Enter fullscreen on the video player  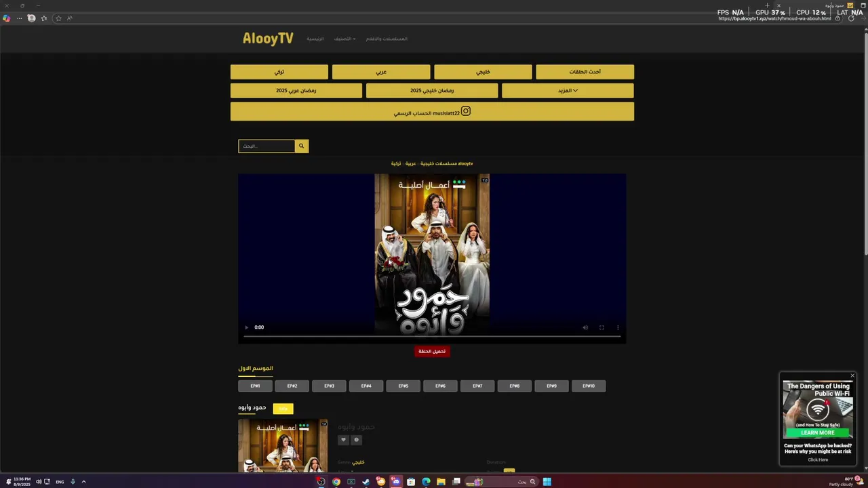point(601,327)
